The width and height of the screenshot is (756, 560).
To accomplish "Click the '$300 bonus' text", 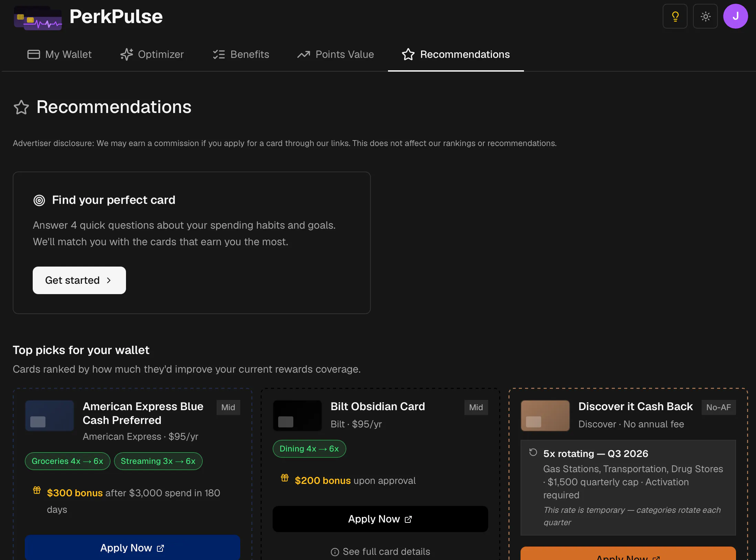I will pyautogui.click(x=75, y=493).
